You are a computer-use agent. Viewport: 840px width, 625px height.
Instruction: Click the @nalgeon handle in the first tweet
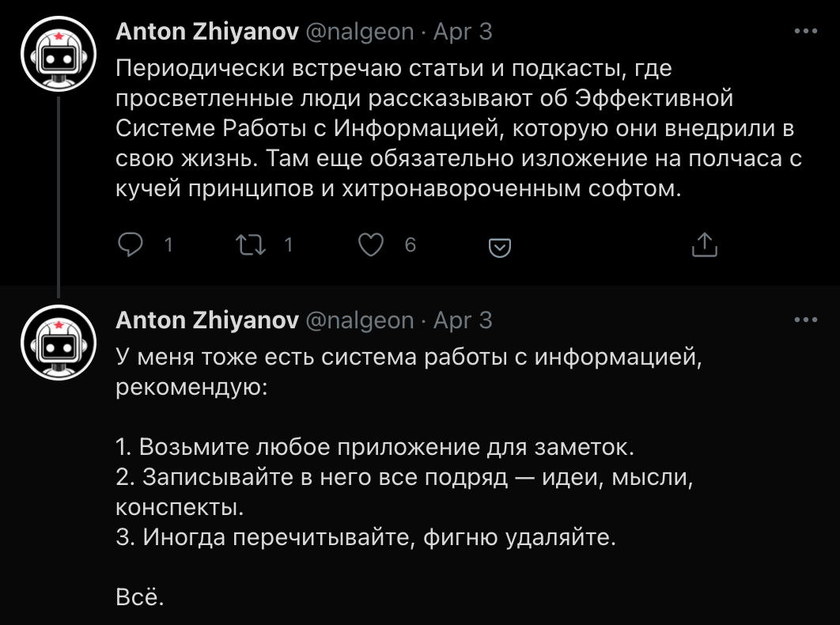(x=359, y=32)
